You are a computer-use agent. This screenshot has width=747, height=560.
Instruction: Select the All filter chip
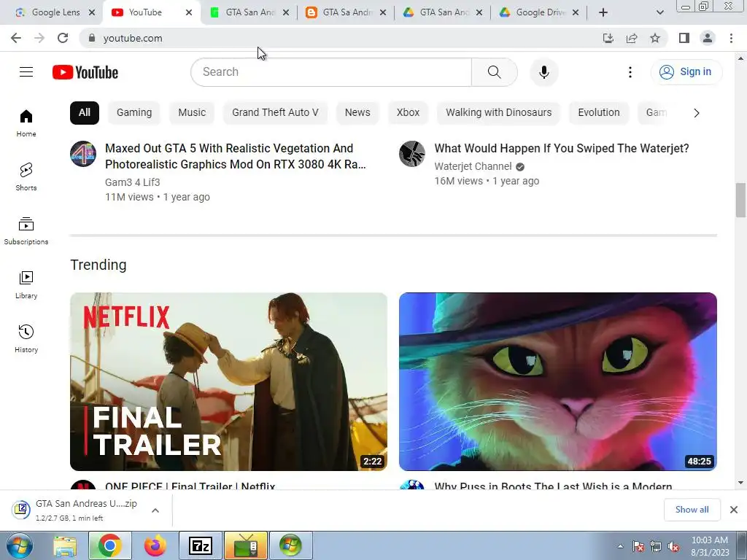pyautogui.click(x=85, y=113)
